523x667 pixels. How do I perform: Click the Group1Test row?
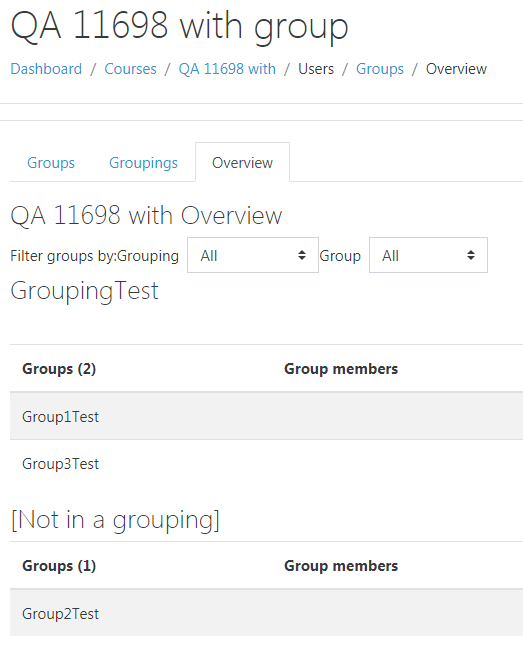[266, 416]
